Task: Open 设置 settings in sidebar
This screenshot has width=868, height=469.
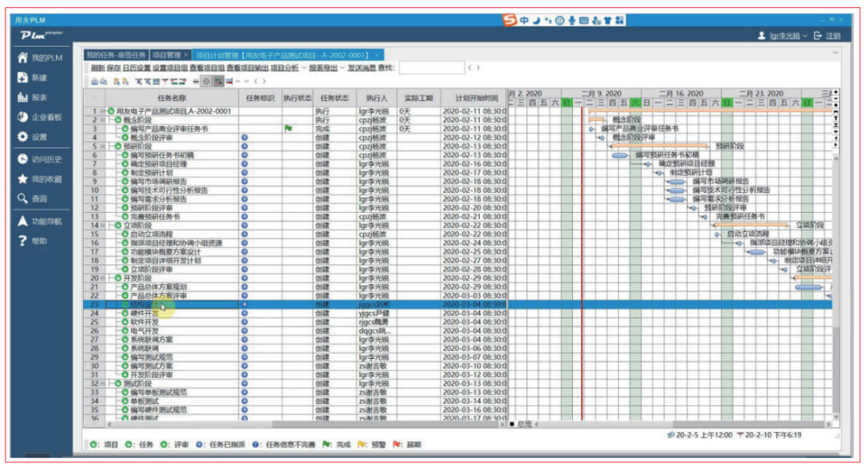Action: [x=32, y=137]
